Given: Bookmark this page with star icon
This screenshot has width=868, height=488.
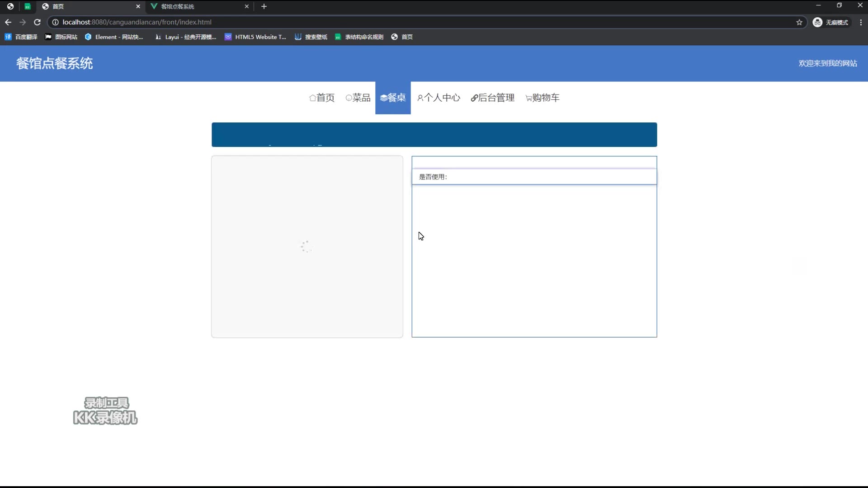Looking at the screenshot, I should pyautogui.click(x=799, y=22).
